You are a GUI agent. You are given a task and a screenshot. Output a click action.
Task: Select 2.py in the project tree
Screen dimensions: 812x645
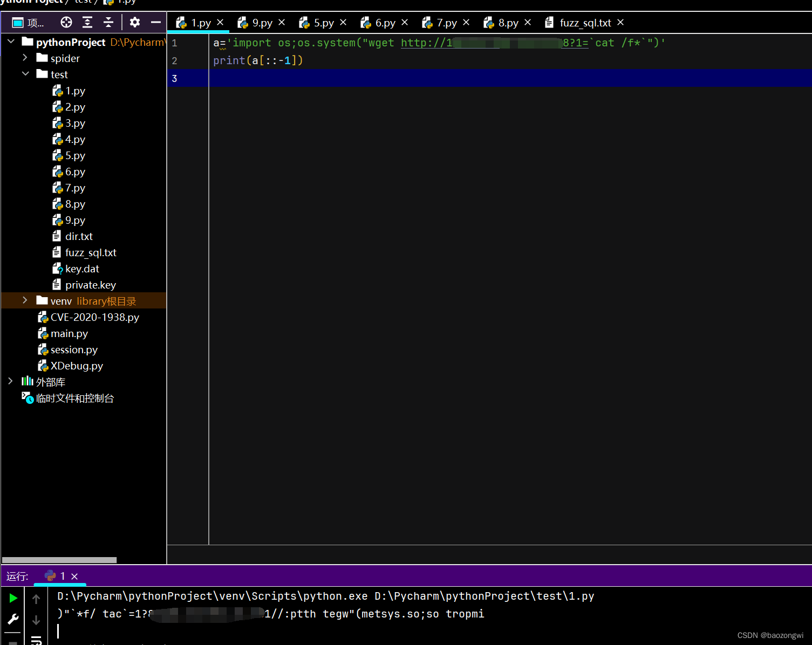click(x=69, y=107)
